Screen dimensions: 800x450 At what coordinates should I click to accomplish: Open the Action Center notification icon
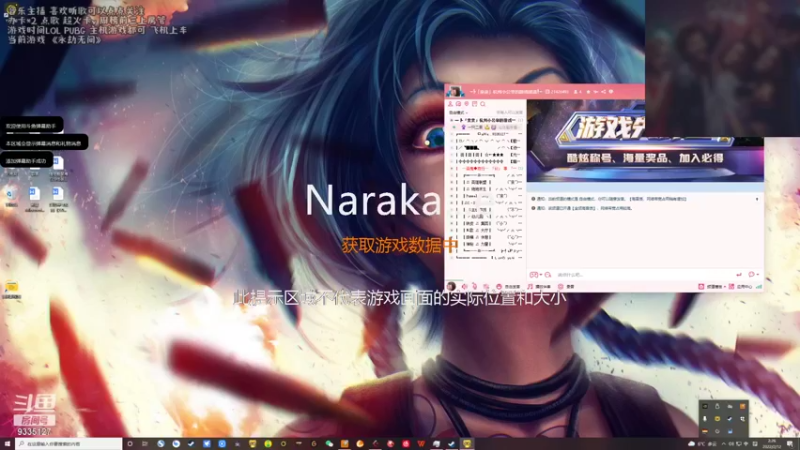790,444
